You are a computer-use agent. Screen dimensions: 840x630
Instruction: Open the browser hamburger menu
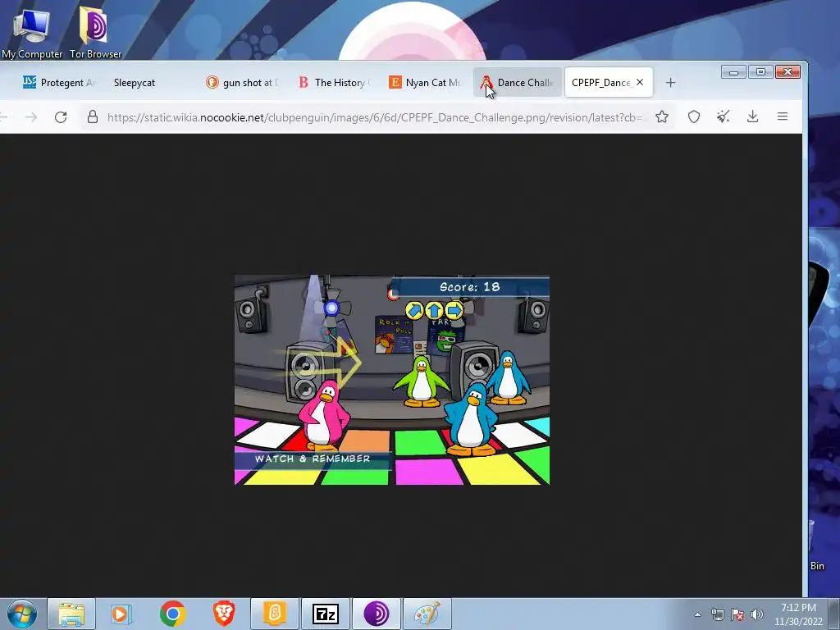click(x=782, y=116)
